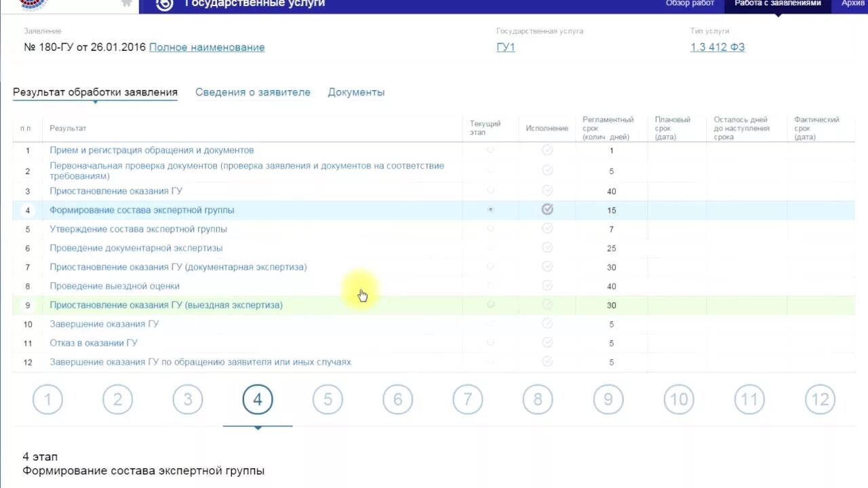Image resolution: width=868 pixels, height=488 pixels.
Task: Click execution checkmark for Прием и регистрация row
Action: tap(547, 150)
